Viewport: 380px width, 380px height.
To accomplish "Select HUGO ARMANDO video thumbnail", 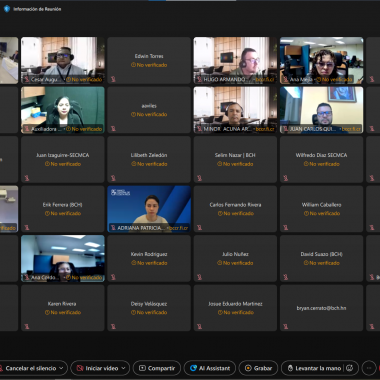I will click(x=235, y=60).
